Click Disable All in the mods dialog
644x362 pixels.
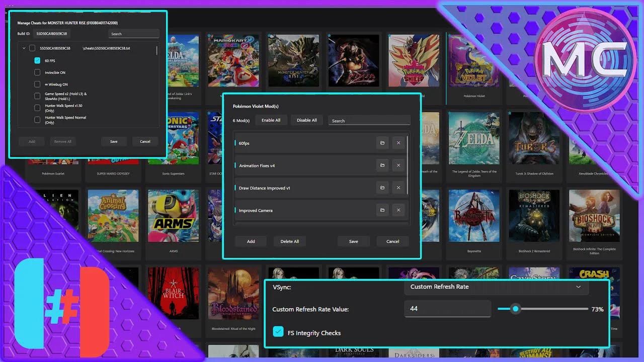(x=306, y=120)
